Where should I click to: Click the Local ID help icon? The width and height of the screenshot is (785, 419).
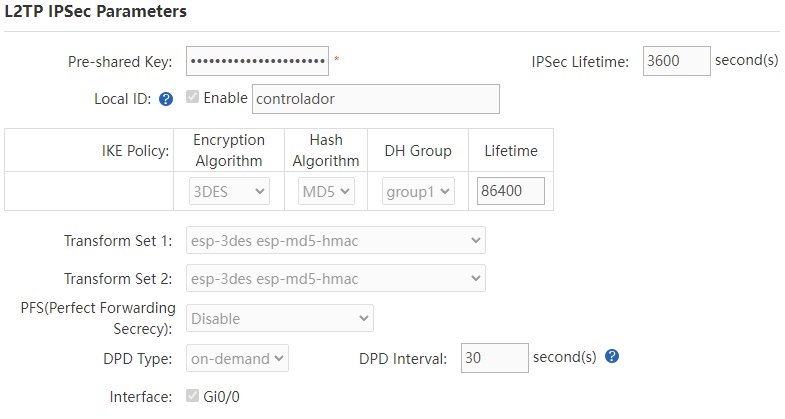pos(166,99)
